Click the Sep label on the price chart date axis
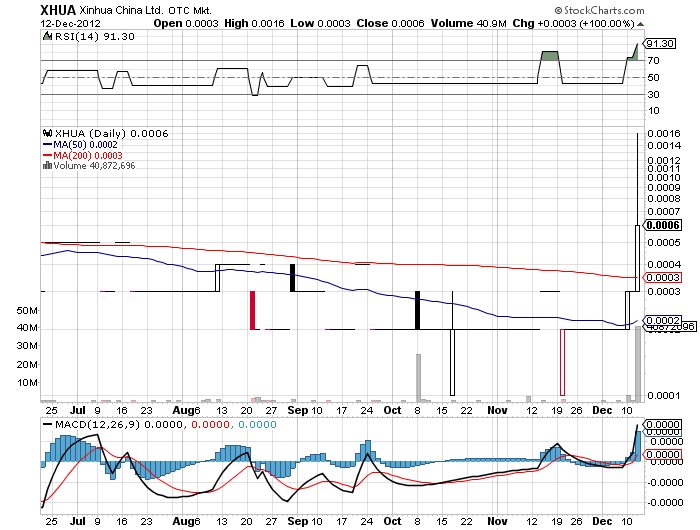The width and height of the screenshot is (700, 530). (x=298, y=410)
